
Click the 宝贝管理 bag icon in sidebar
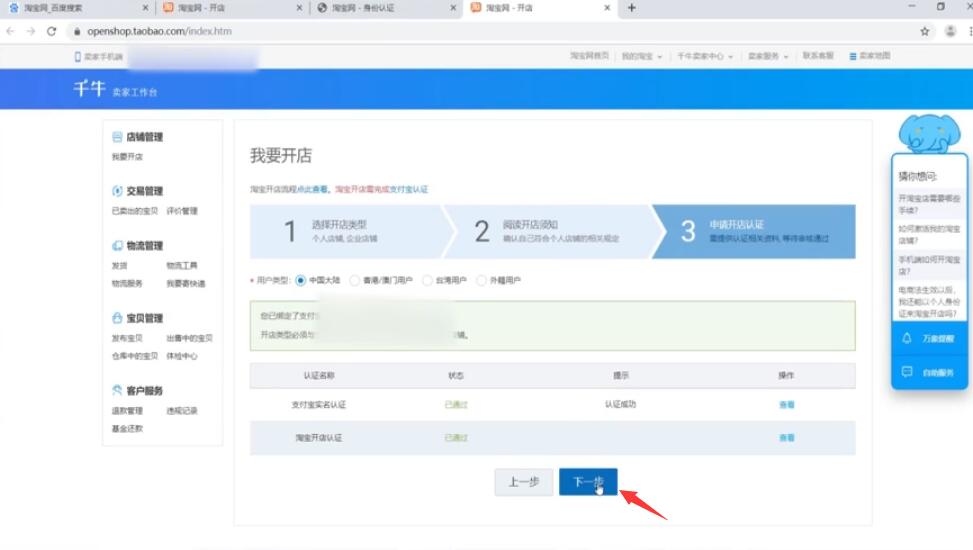click(117, 318)
